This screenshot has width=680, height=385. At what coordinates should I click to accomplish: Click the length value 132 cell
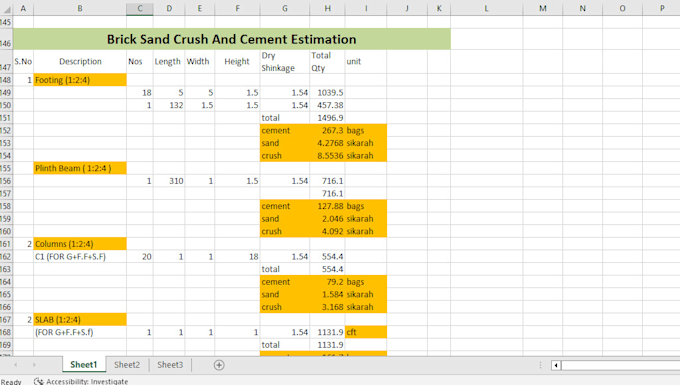[x=169, y=105]
